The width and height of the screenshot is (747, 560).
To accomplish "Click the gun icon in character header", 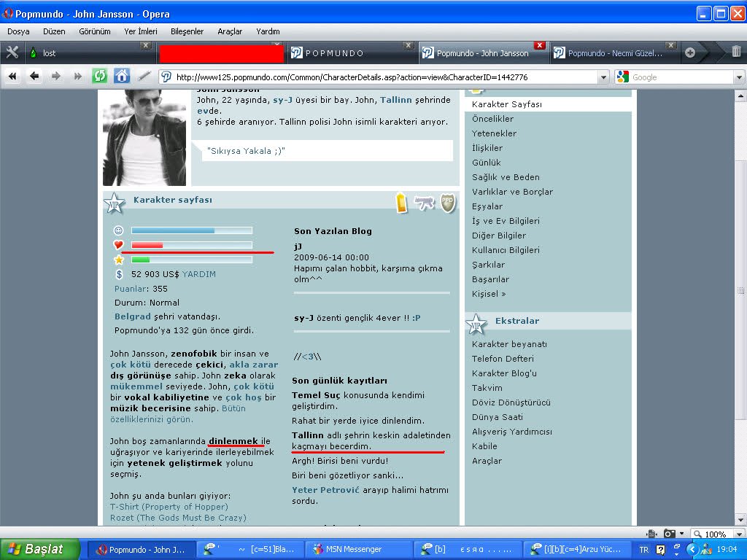I will tap(425, 203).
